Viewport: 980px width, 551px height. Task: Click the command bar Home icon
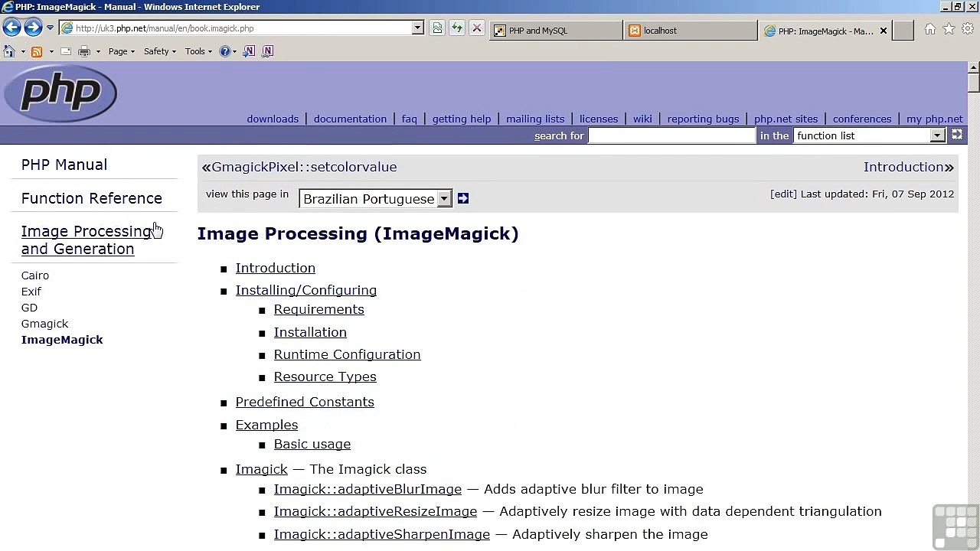(9, 51)
